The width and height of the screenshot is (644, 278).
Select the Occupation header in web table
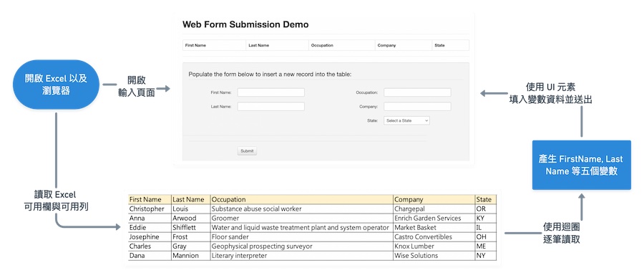pos(342,45)
